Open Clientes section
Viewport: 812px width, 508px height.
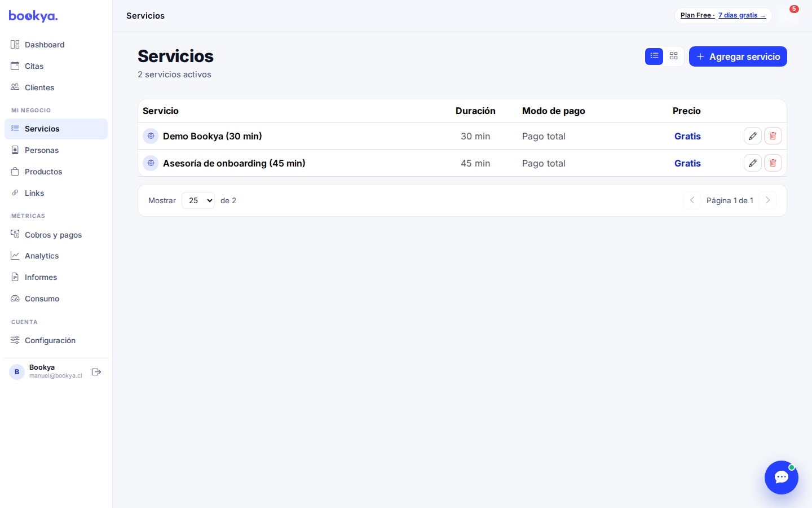(x=56, y=87)
